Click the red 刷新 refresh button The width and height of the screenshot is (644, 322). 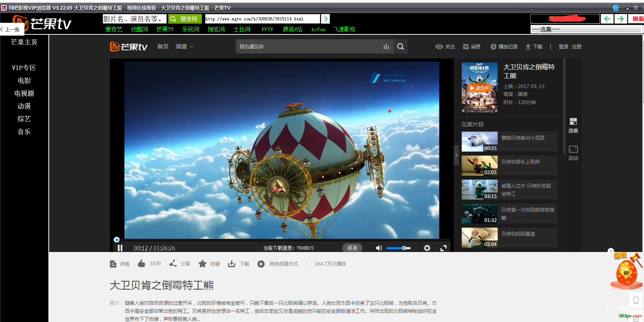(x=636, y=19)
